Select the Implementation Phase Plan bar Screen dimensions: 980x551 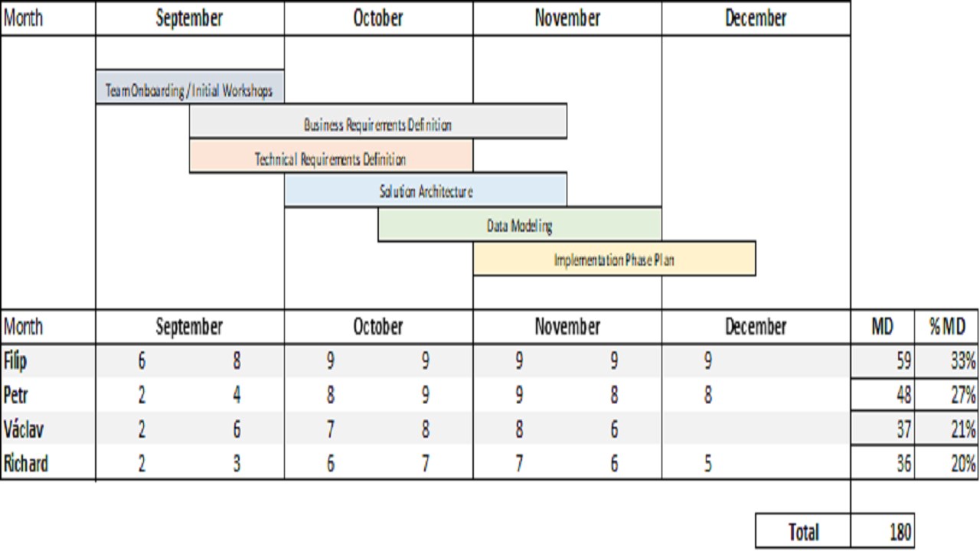[x=614, y=259]
